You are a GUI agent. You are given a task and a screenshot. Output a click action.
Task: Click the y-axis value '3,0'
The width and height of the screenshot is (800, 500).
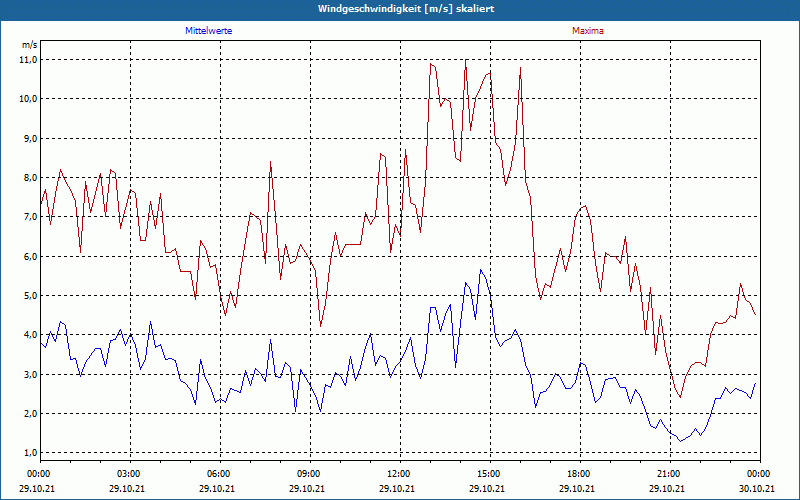[31, 374]
